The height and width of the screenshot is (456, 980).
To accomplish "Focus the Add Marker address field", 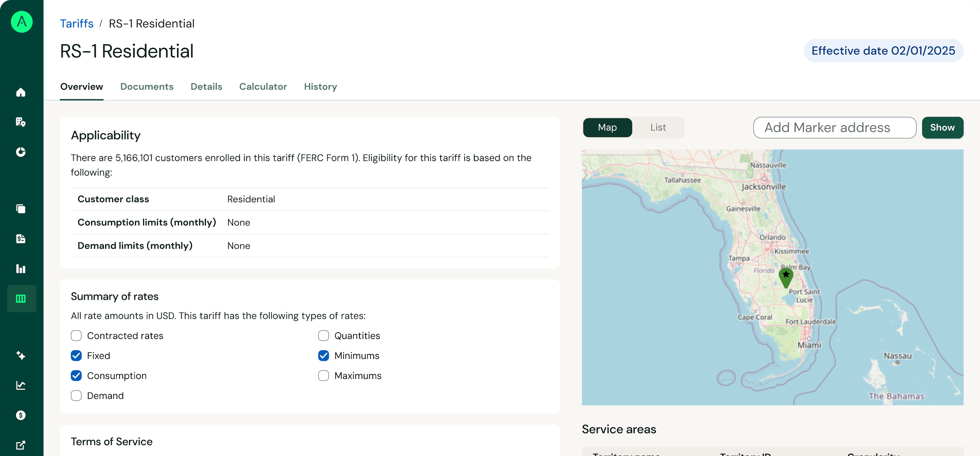I will (x=834, y=127).
